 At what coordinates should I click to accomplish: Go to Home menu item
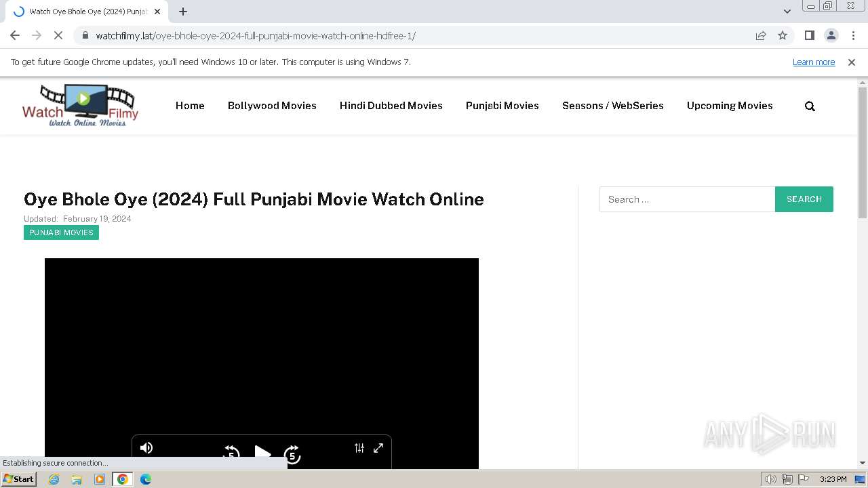[x=190, y=106]
